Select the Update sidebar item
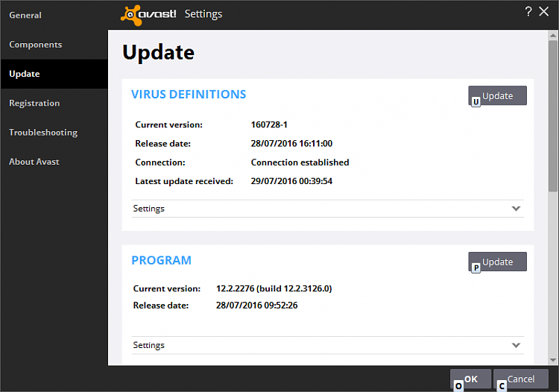559x392 pixels. point(54,74)
